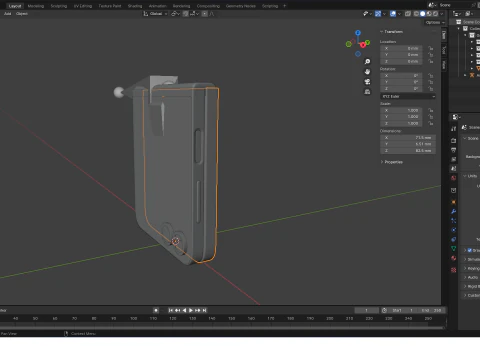Add a new workspace with plus button

pyautogui.click(x=284, y=6)
